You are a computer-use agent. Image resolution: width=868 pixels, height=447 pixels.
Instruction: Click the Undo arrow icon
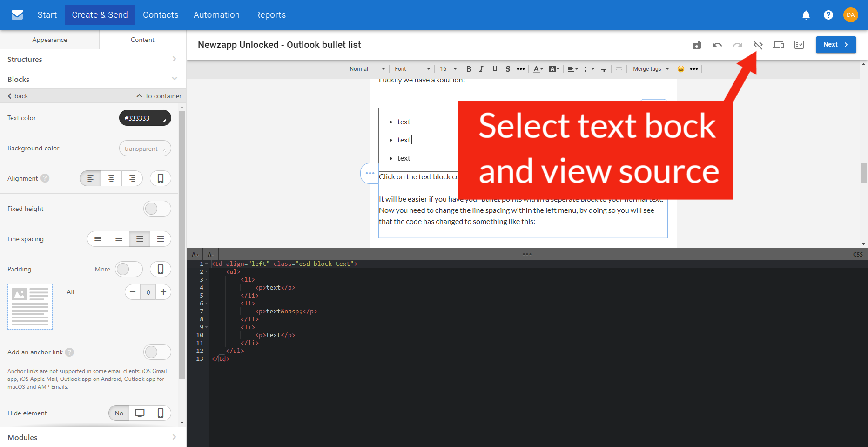[717, 45]
